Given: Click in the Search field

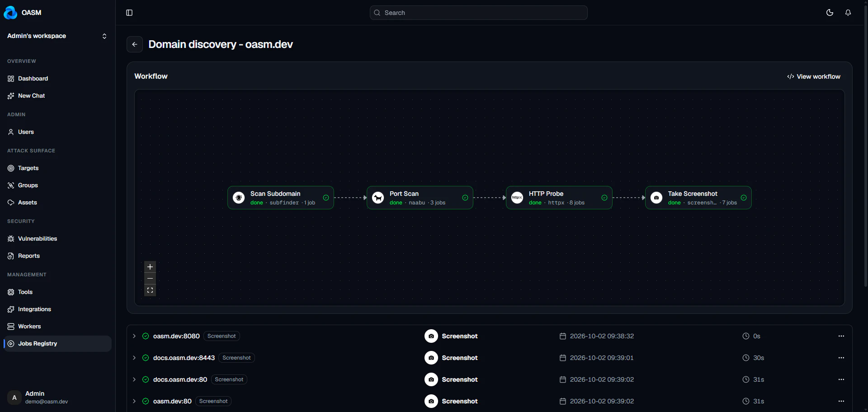Looking at the screenshot, I should tap(479, 13).
